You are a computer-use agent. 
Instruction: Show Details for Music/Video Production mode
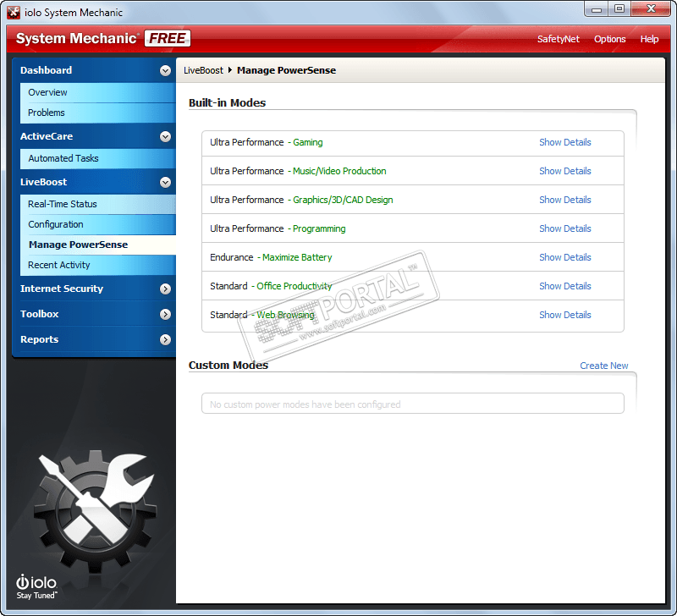tap(564, 172)
